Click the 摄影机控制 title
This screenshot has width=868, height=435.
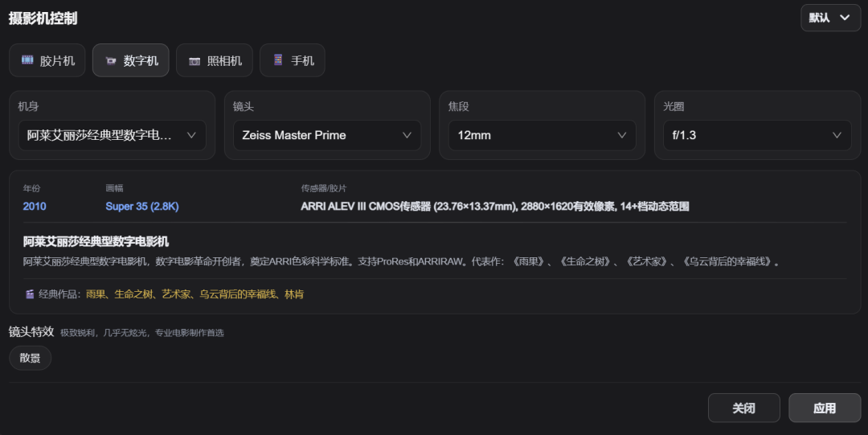tap(43, 18)
